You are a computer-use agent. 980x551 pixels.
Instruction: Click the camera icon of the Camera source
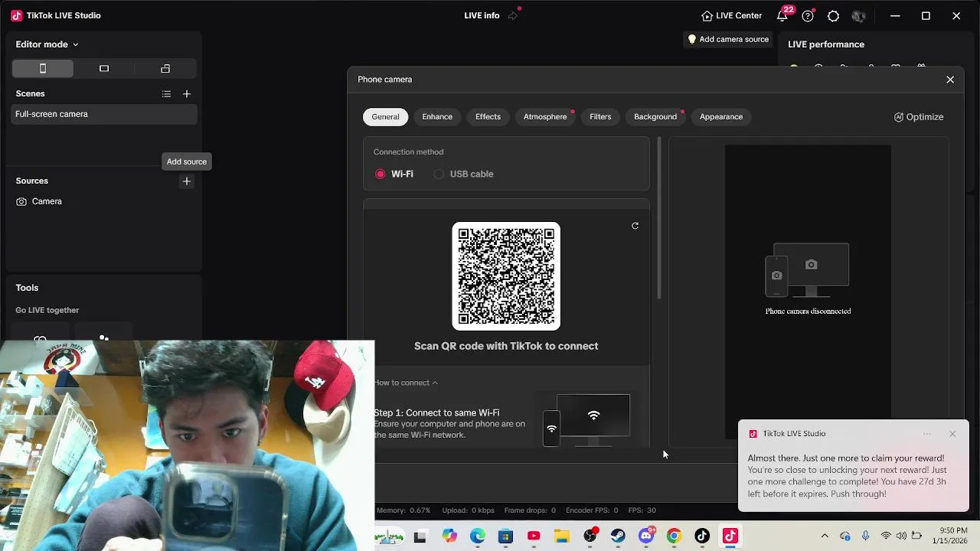click(21, 201)
